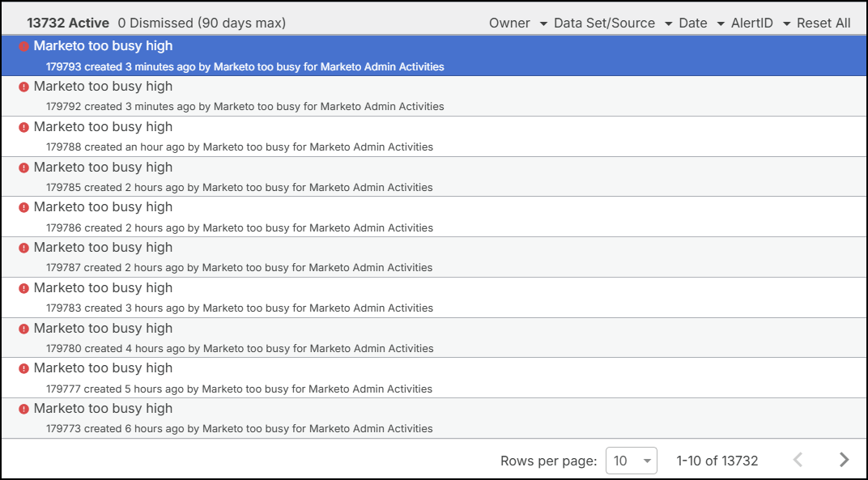Show the 13732 Active alerts
Screen dimensions: 868x480
68,23
